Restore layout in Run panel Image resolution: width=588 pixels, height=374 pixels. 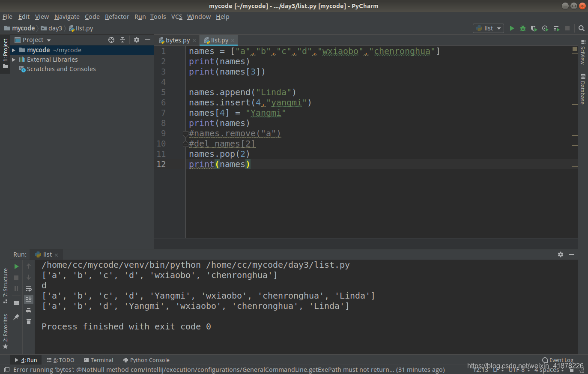pyautogui.click(x=17, y=302)
